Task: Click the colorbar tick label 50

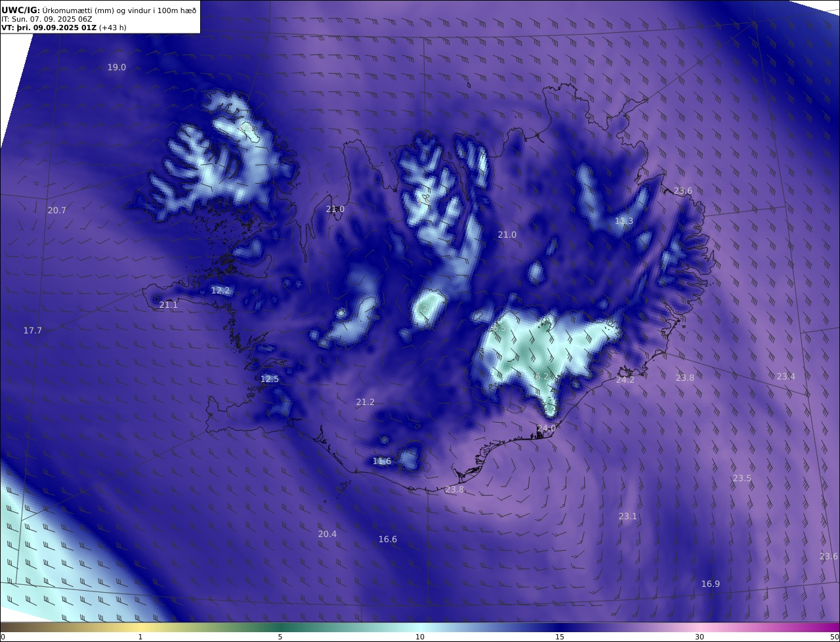Action: coord(834,637)
